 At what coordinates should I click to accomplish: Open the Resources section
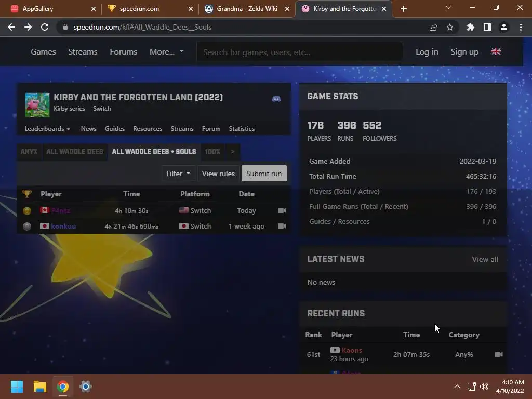tap(148, 129)
